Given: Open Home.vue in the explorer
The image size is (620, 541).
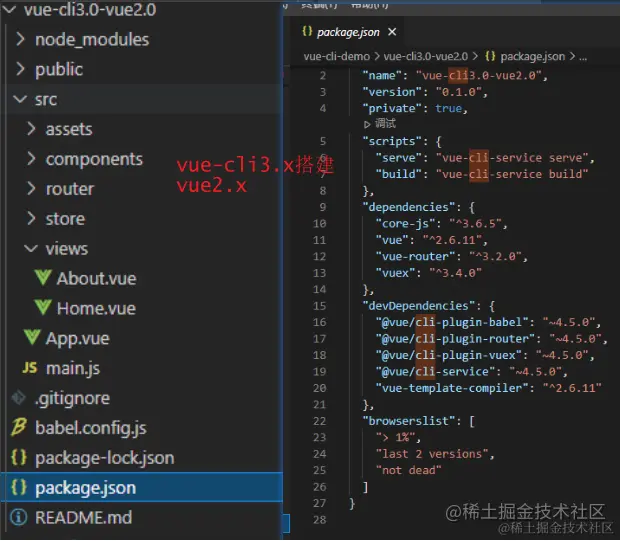Looking at the screenshot, I should point(96,308).
